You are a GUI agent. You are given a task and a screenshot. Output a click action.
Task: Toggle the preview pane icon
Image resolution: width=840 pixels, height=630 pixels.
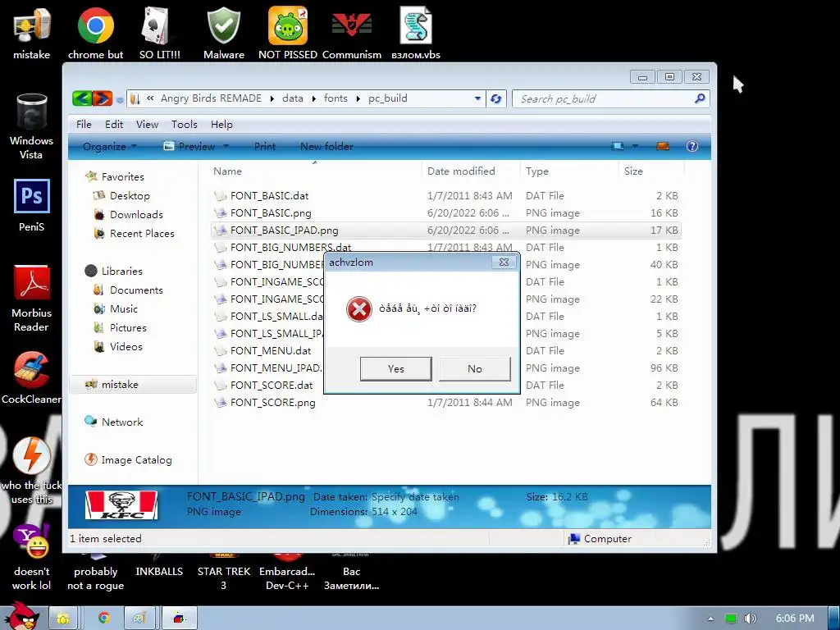pyautogui.click(x=663, y=146)
